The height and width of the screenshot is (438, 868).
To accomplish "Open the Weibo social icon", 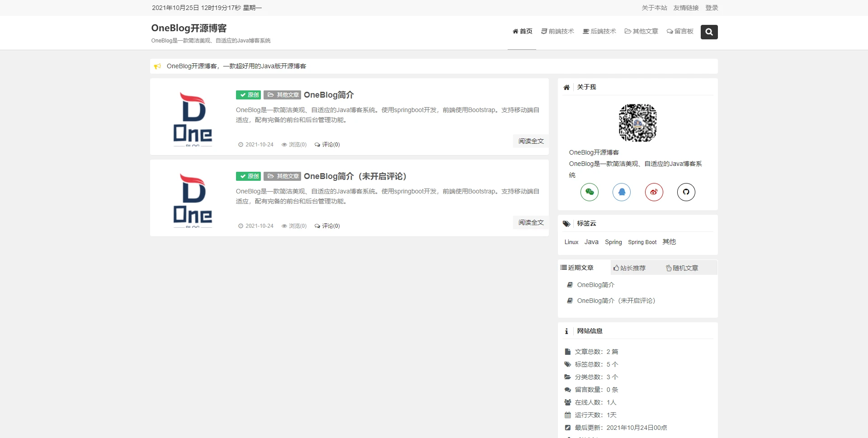I will 654,192.
